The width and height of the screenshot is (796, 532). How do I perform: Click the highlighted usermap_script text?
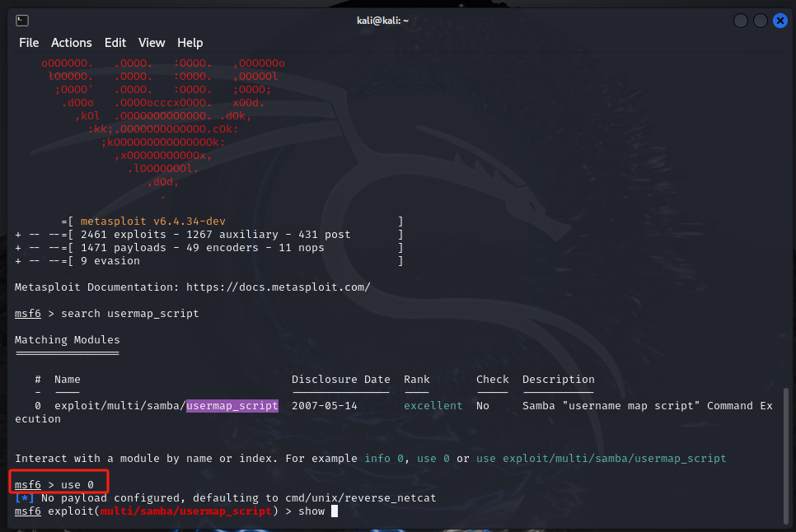tap(232, 406)
